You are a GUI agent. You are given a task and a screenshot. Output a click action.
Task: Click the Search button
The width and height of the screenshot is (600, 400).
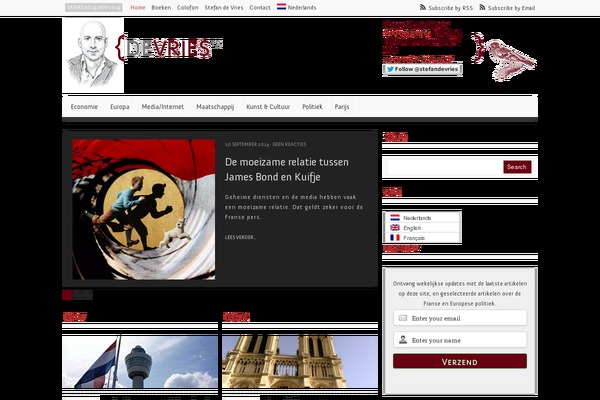click(x=517, y=167)
